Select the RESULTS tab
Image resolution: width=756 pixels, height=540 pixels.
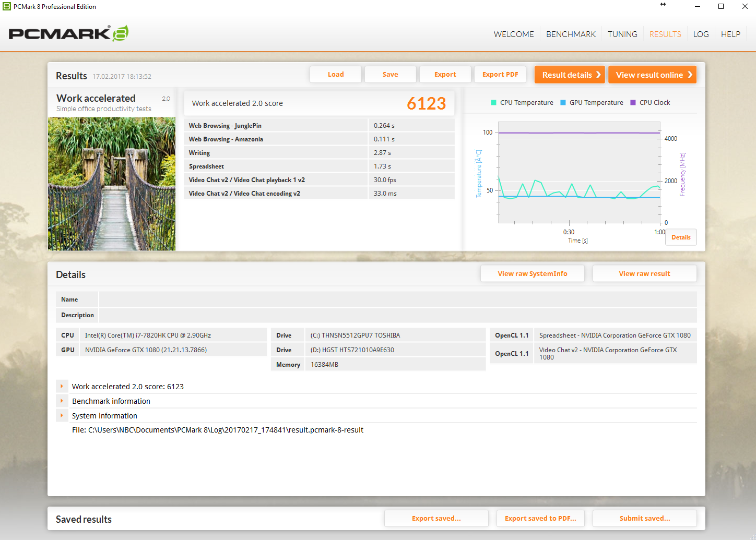pyautogui.click(x=665, y=34)
